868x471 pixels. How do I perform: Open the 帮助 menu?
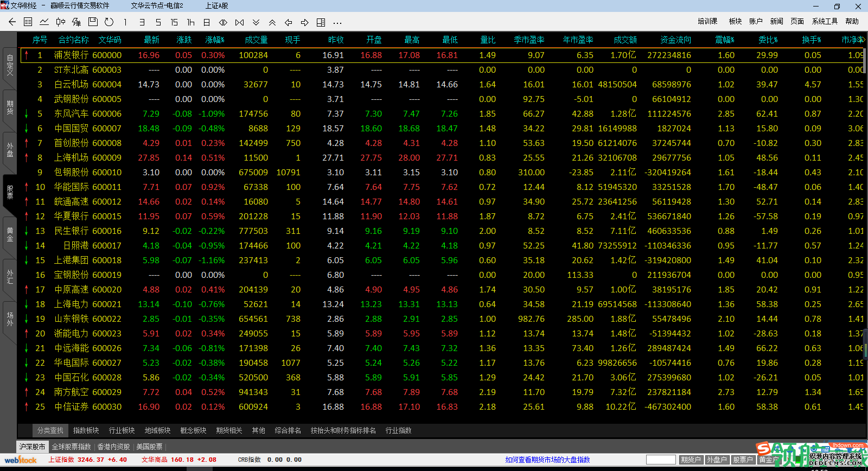[x=852, y=21]
